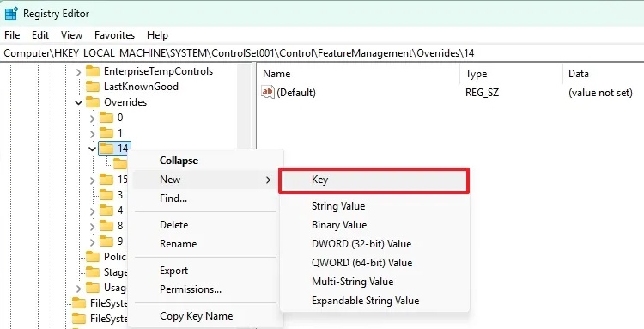Click the registry path address bar
The image size is (644, 329).
[x=322, y=53]
